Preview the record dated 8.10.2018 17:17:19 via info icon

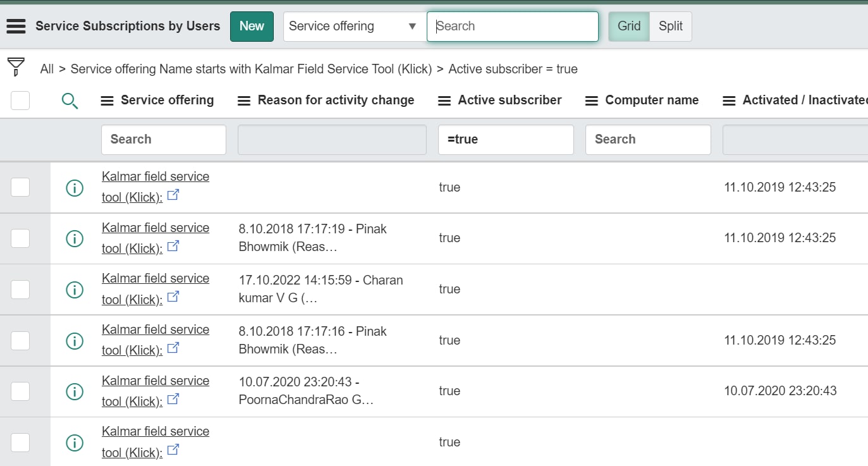tap(75, 238)
